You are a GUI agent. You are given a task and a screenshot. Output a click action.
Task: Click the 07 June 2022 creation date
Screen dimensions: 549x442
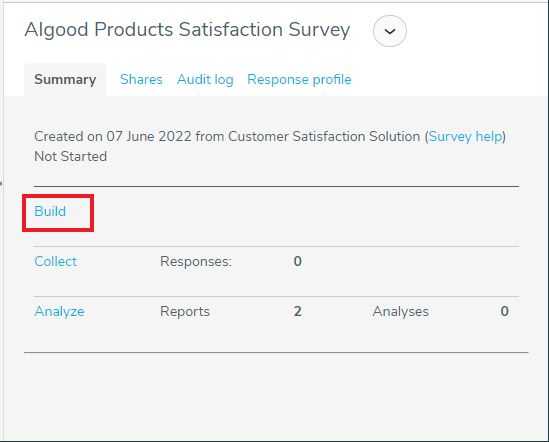pyautogui.click(x=149, y=137)
